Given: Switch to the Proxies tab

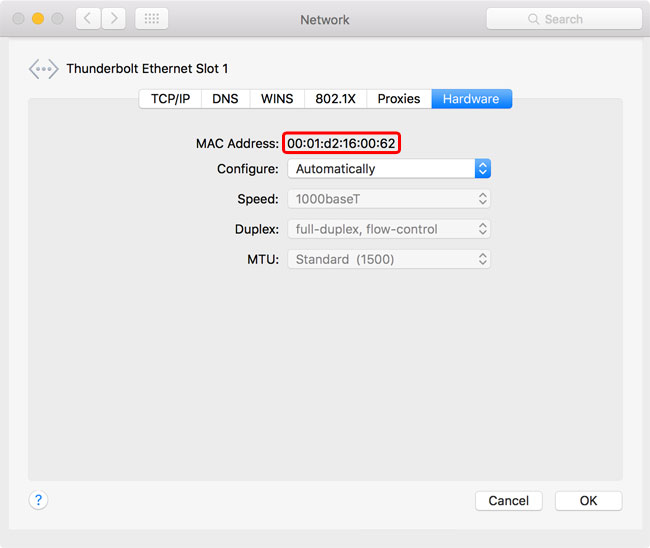Looking at the screenshot, I should coord(399,99).
